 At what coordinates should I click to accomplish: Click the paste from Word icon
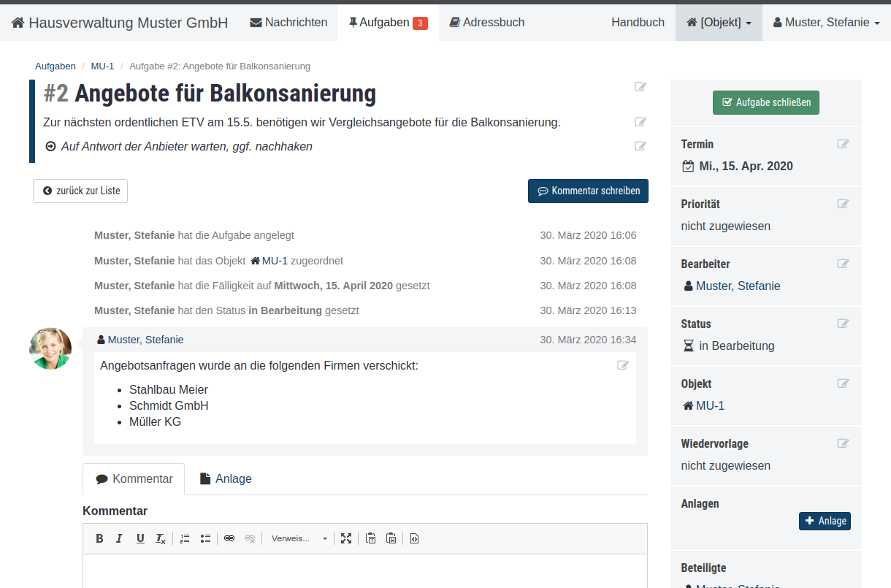[x=391, y=538]
